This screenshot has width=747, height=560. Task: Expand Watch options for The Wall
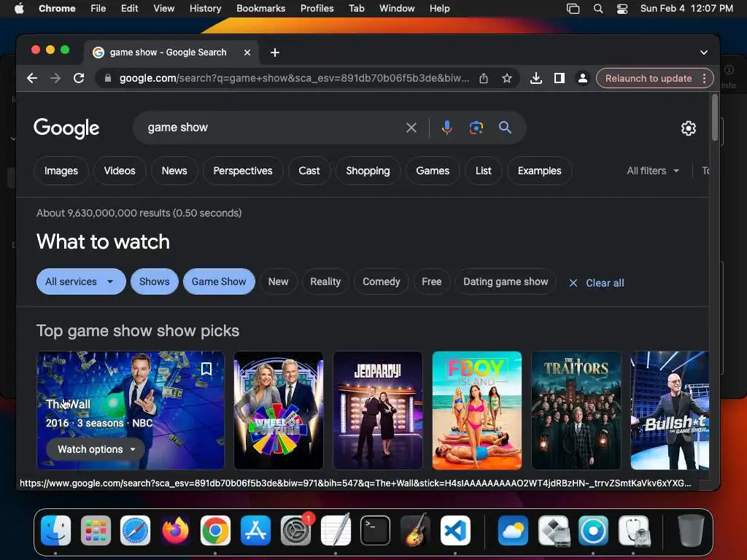tap(96, 449)
